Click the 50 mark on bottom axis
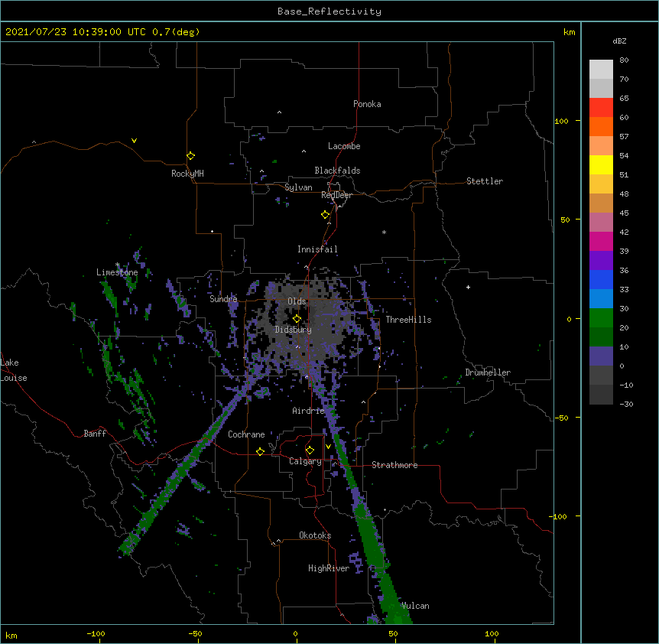 (x=393, y=634)
